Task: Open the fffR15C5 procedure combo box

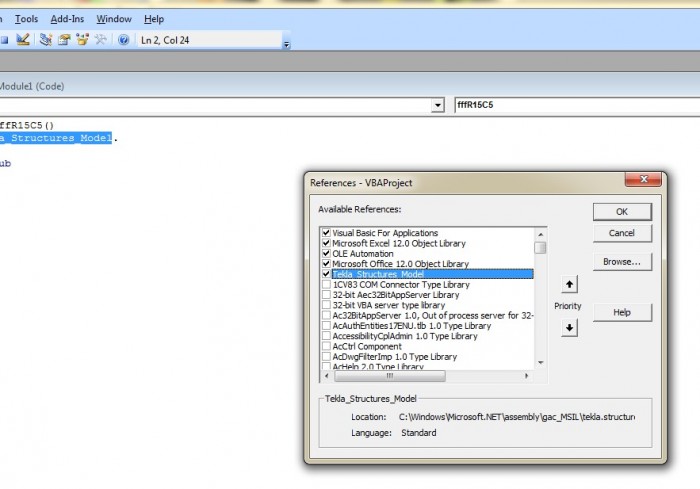Action: pos(577,105)
